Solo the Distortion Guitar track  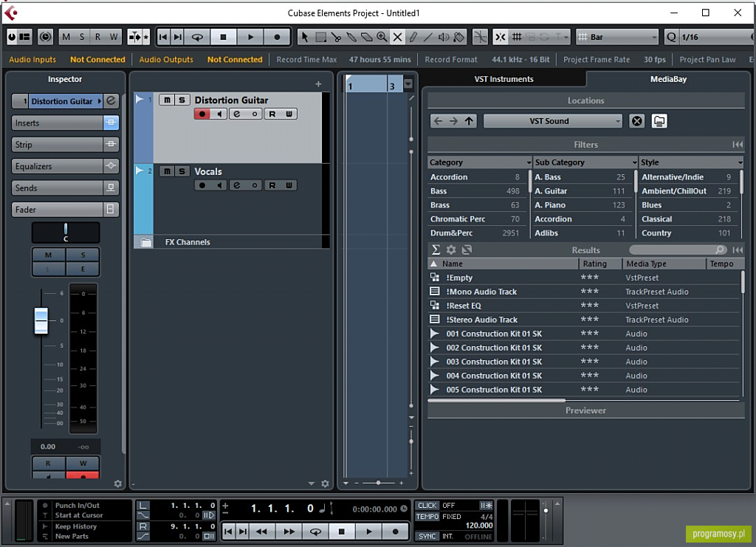182,100
